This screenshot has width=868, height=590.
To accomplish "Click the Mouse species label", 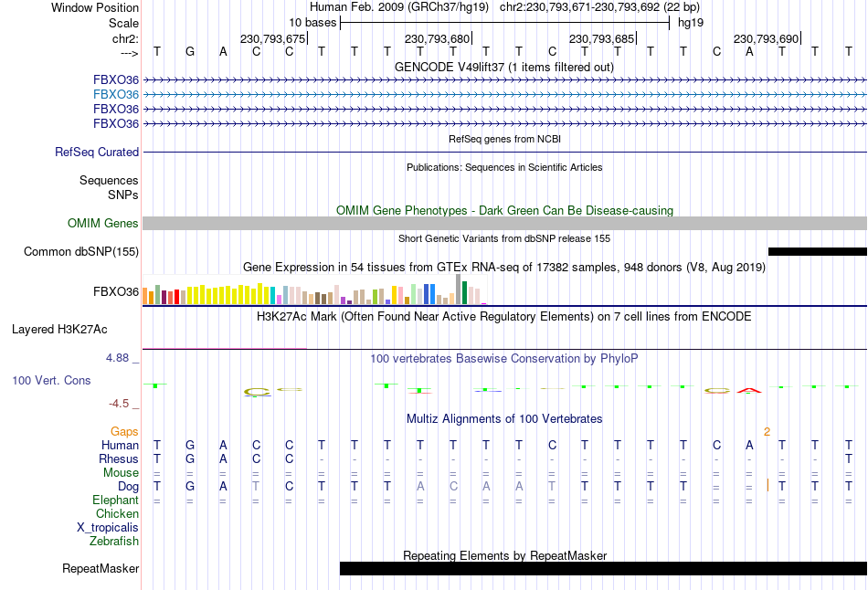I will pos(121,473).
